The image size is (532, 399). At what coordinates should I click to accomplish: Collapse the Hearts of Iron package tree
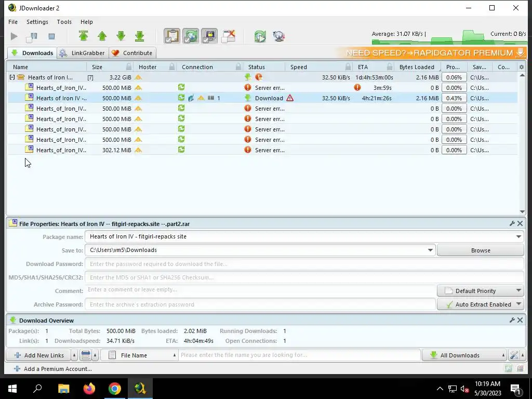click(12, 77)
